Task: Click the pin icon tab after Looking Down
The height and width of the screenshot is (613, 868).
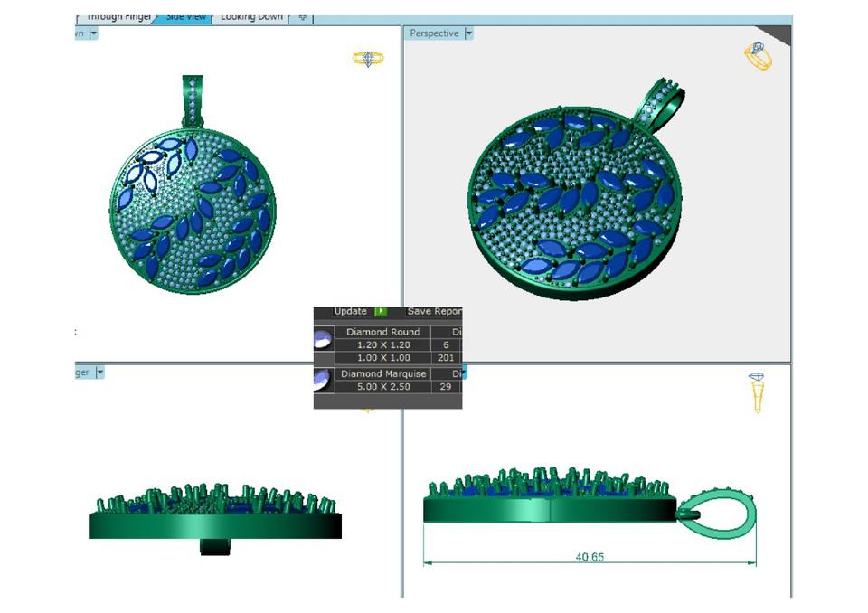Action: click(x=302, y=16)
